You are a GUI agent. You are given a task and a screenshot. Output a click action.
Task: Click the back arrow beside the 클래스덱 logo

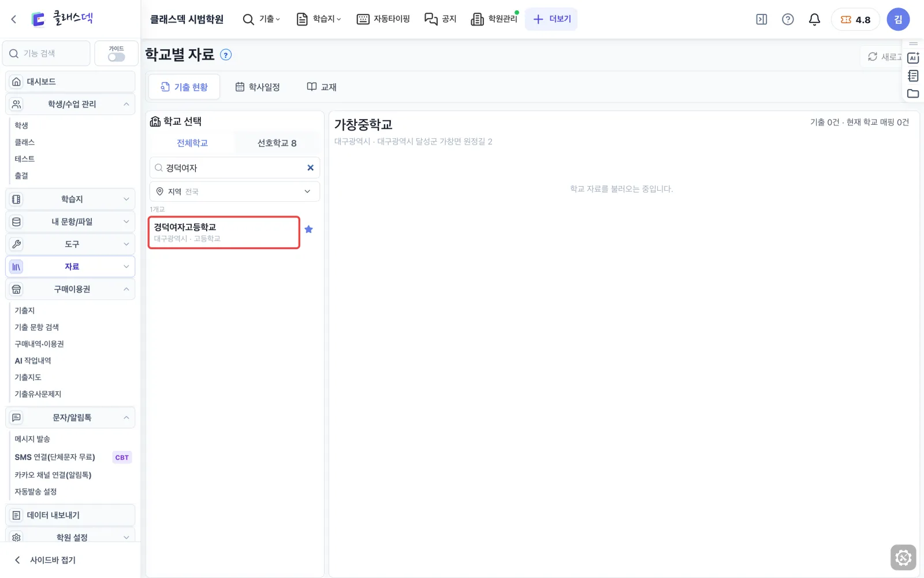(x=14, y=19)
